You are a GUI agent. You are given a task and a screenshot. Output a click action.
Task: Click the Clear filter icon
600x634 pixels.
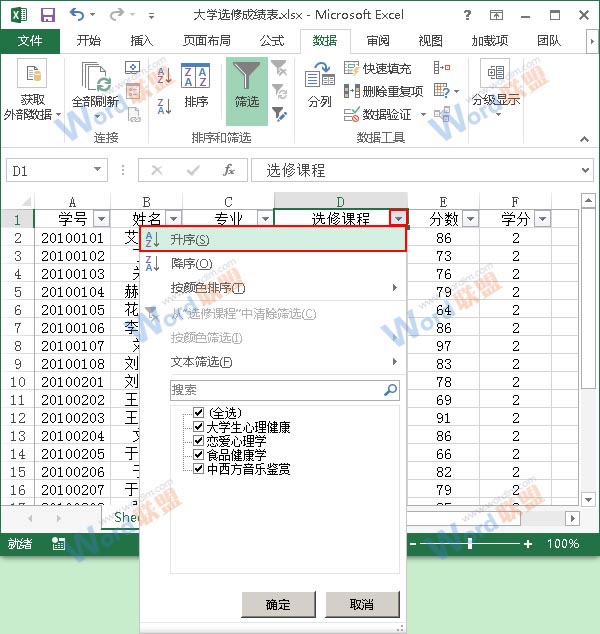(x=279, y=68)
